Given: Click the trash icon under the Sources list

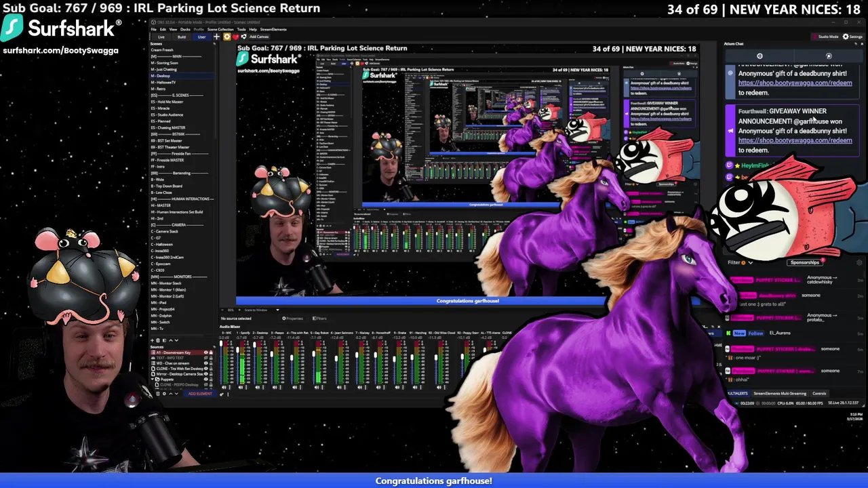Looking at the screenshot, I should tap(158, 394).
